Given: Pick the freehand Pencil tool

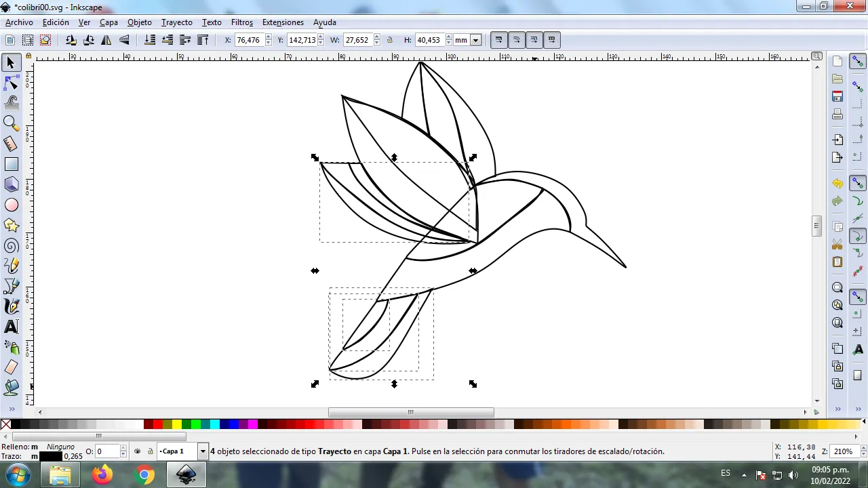Looking at the screenshot, I should (x=11, y=266).
